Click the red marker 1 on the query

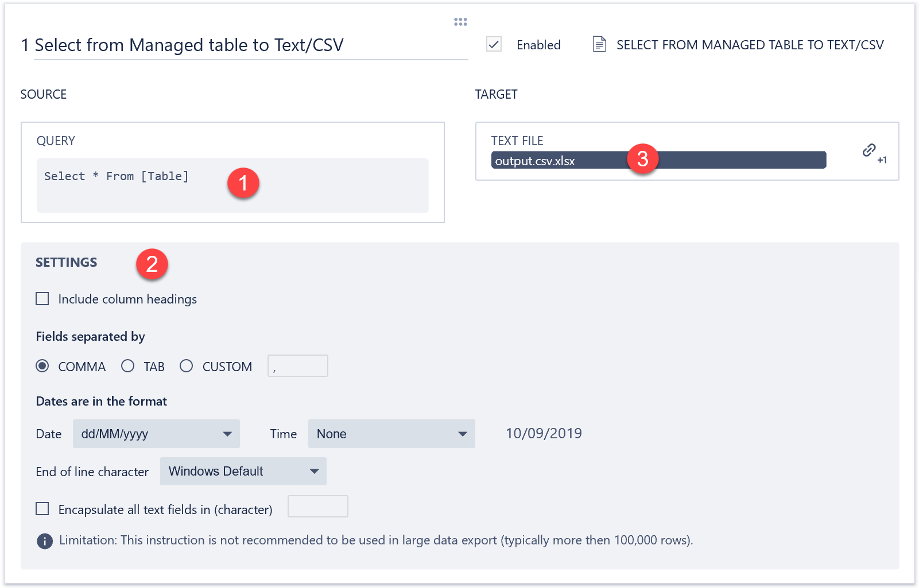click(x=243, y=183)
